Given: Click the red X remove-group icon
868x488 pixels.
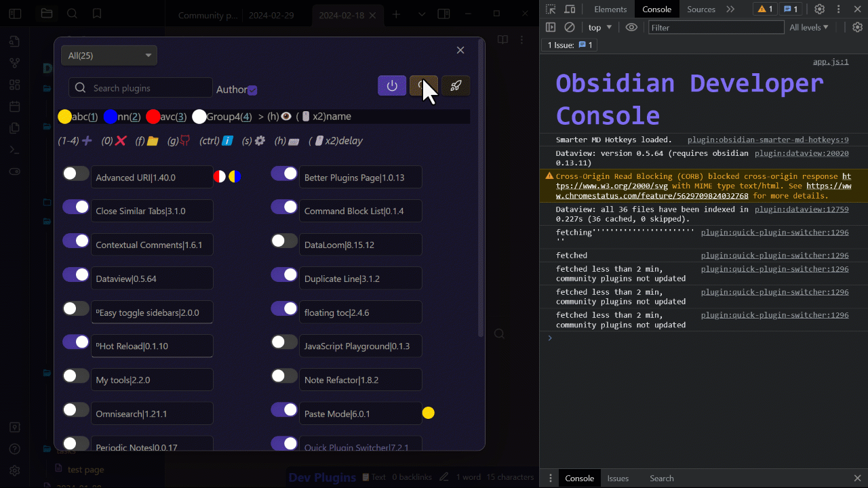Looking at the screenshot, I should [121, 141].
